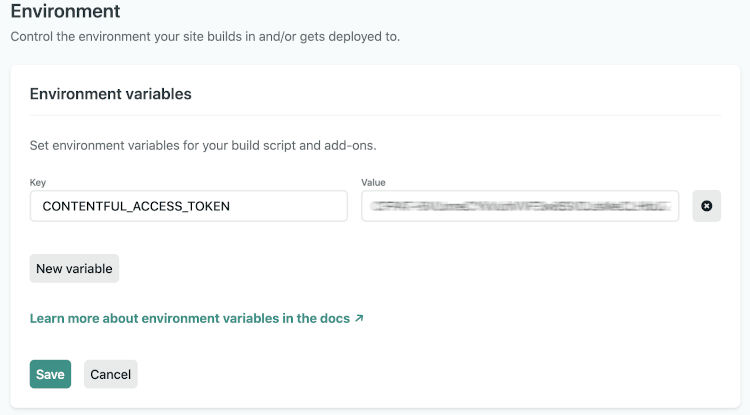Save the environment variable changes
The width and height of the screenshot is (750, 415).
pyautogui.click(x=50, y=374)
